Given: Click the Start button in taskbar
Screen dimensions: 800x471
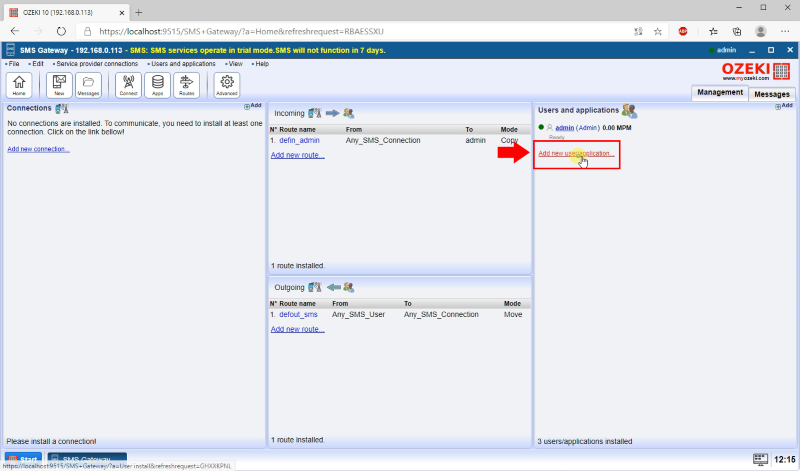Looking at the screenshot, I should point(23,459).
